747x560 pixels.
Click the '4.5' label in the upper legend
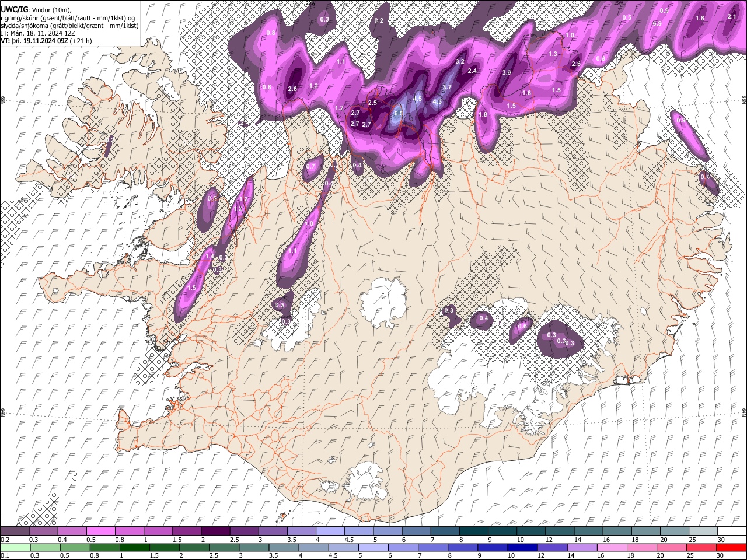tap(349, 540)
